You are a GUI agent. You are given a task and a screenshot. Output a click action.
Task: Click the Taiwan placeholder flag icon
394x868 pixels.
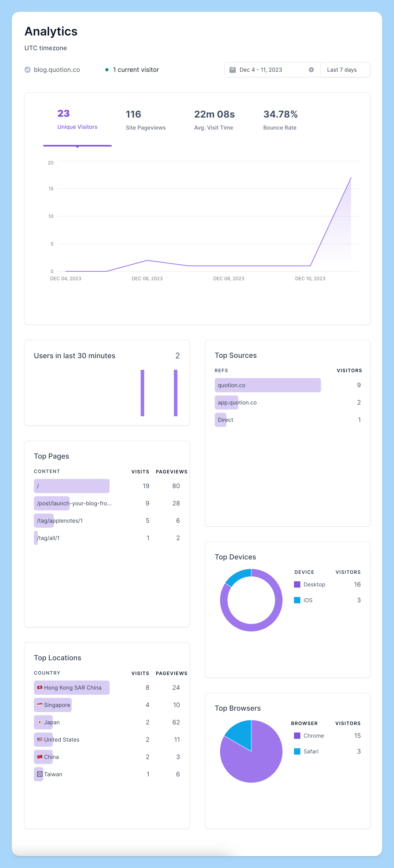click(x=40, y=774)
